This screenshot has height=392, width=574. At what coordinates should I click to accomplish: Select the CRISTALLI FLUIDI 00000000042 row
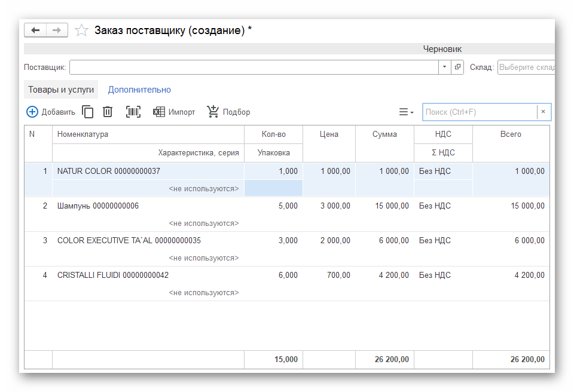click(113, 275)
